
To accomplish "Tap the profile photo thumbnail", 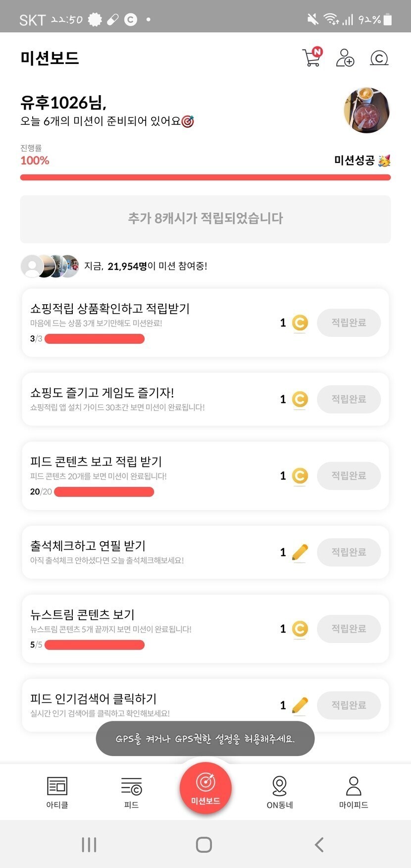I will (x=366, y=110).
